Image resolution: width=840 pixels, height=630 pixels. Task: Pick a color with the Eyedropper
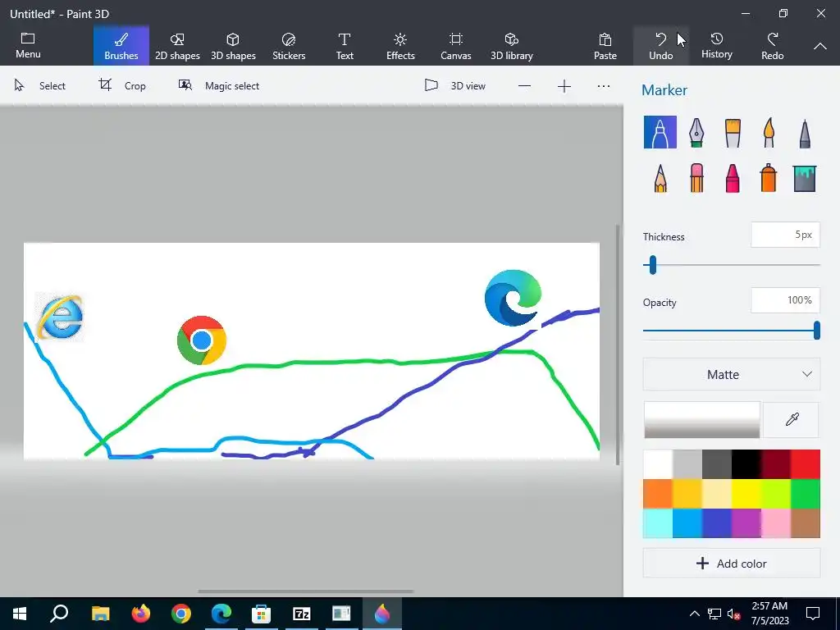click(x=792, y=419)
